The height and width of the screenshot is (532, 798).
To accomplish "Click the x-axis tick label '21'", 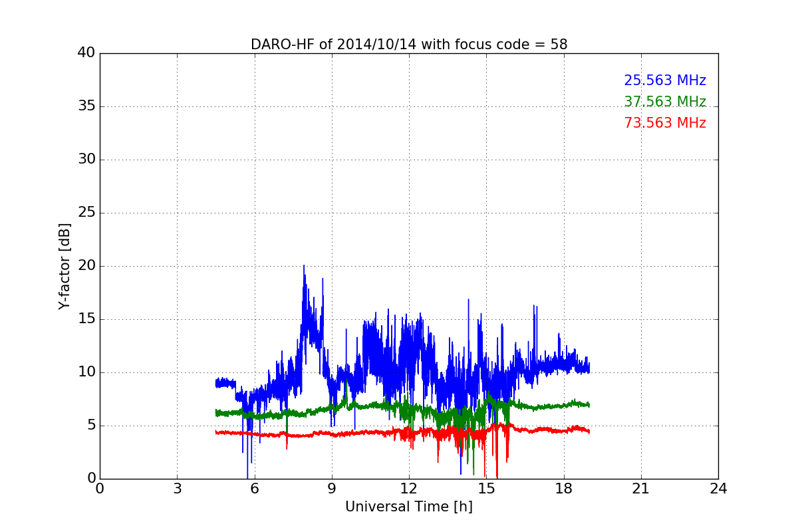I will click(641, 488).
